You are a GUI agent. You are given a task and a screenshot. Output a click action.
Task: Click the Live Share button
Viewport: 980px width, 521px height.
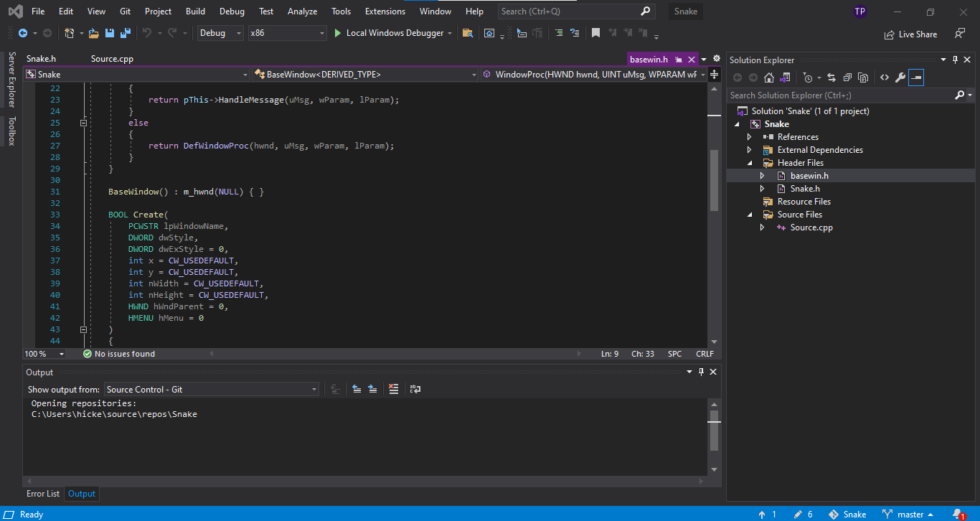coord(910,34)
